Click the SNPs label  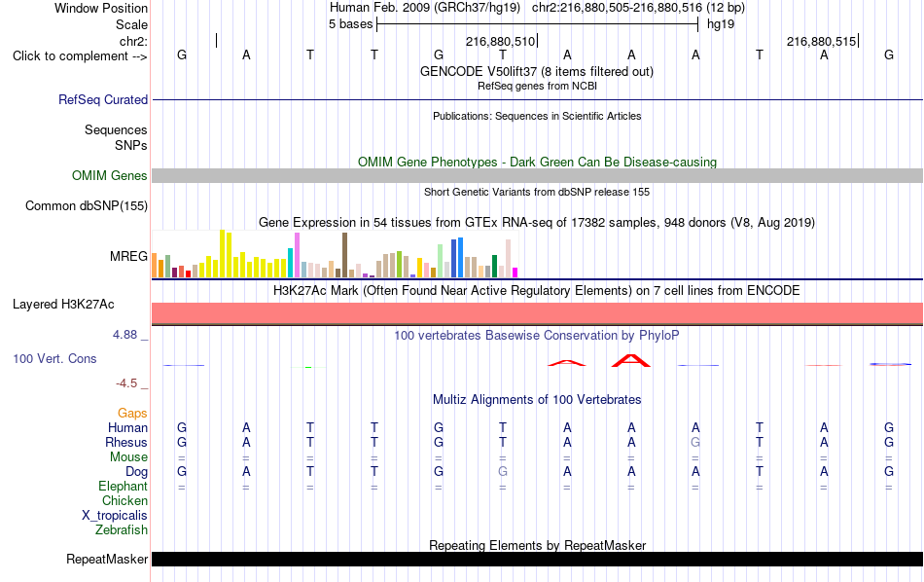click(x=131, y=145)
